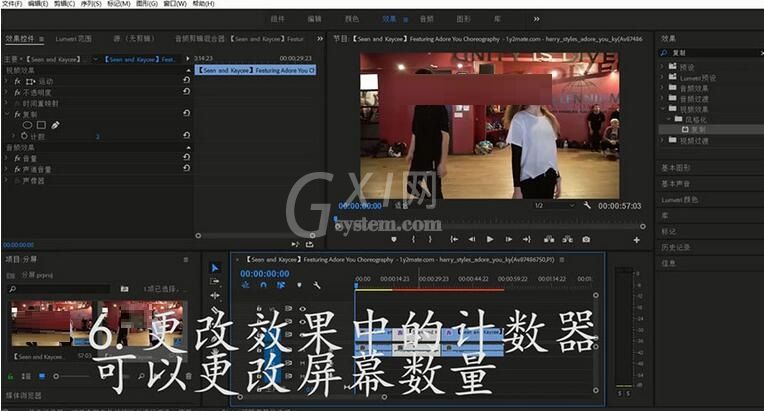Open timeline display settings wrench

point(317,285)
